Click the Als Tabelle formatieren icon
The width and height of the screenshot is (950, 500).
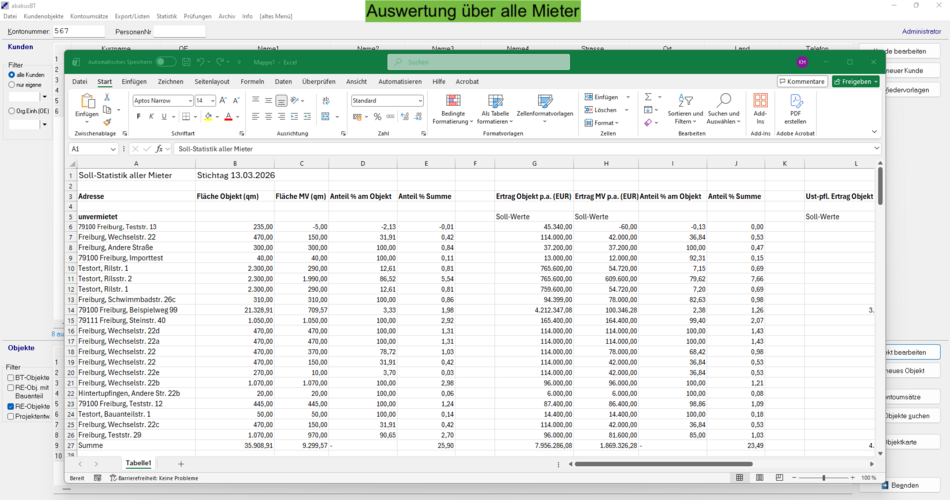495,101
